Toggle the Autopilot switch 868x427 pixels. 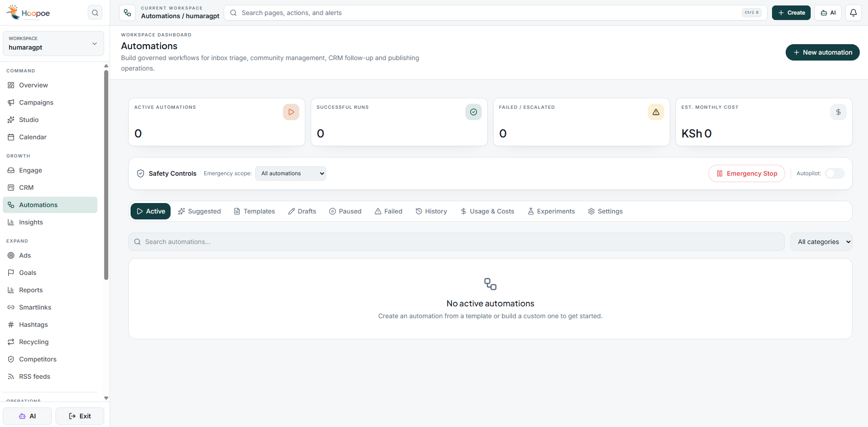(835, 173)
